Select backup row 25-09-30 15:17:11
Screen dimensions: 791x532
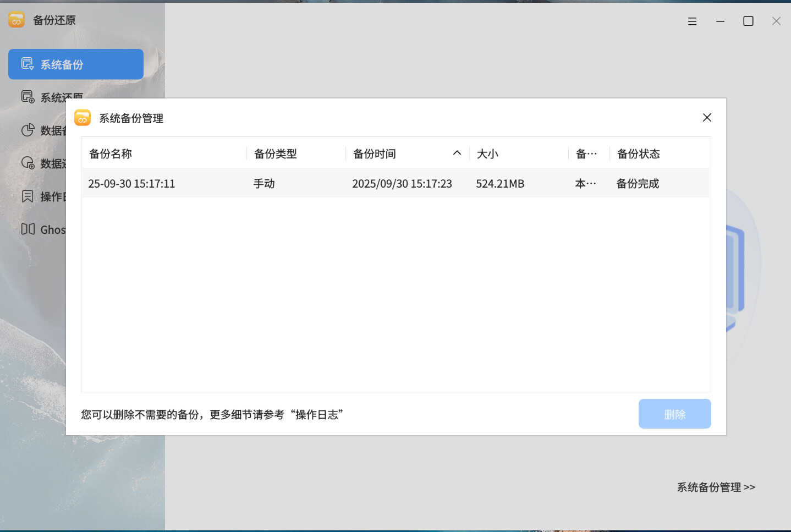coord(131,184)
